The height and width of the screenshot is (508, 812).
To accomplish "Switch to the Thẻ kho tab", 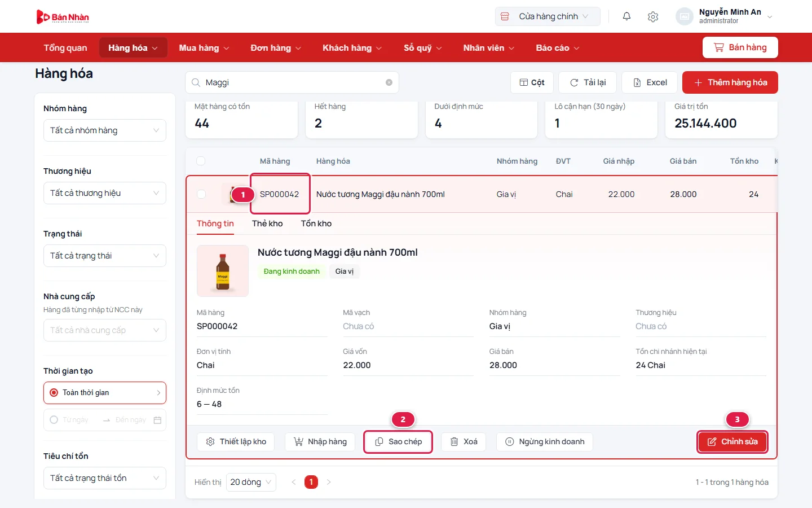I will pyautogui.click(x=267, y=224).
